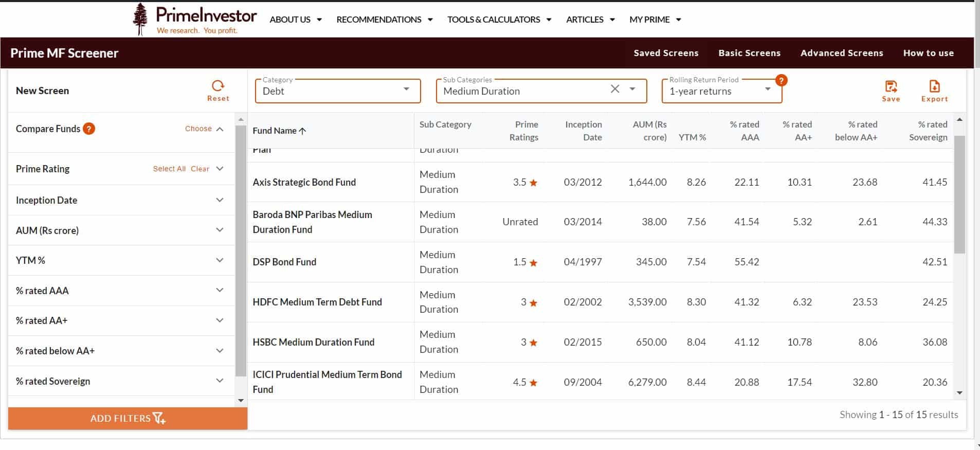Click the Save screen icon

click(x=891, y=86)
